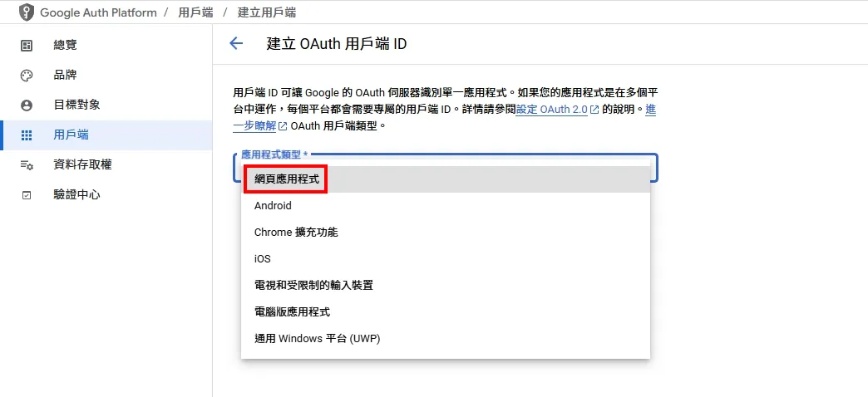Choose 電視和受限制的輸入裝置 option
The width and height of the screenshot is (868, 397).
[x=446, y=286]
